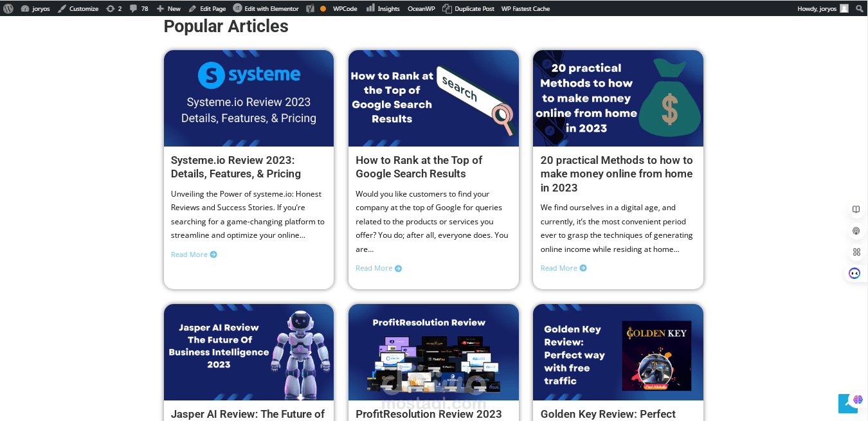
Task: Click the four-squares apps icon in side panel
Action: [856, 252]
